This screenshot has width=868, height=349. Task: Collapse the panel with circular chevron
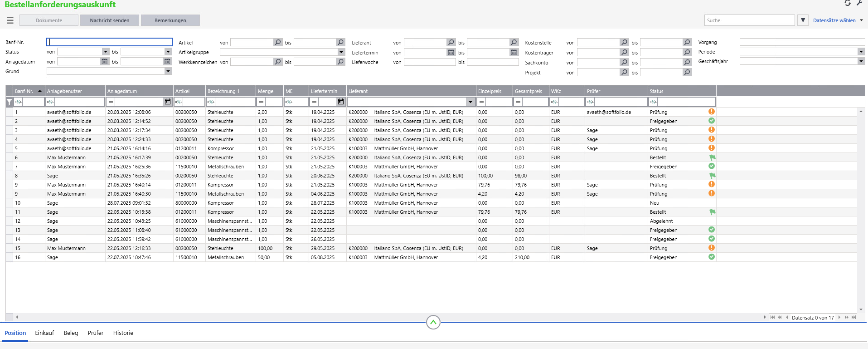(433, 322)
